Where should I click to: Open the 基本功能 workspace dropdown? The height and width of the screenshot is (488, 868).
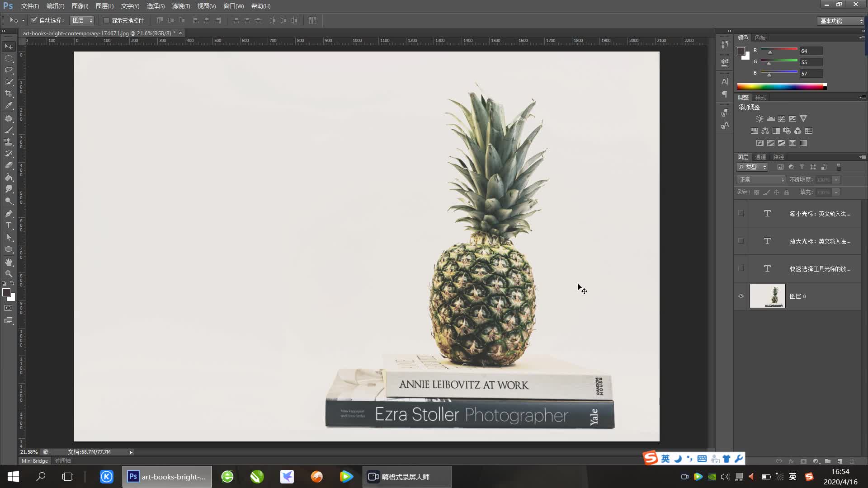tap(841, 21)
